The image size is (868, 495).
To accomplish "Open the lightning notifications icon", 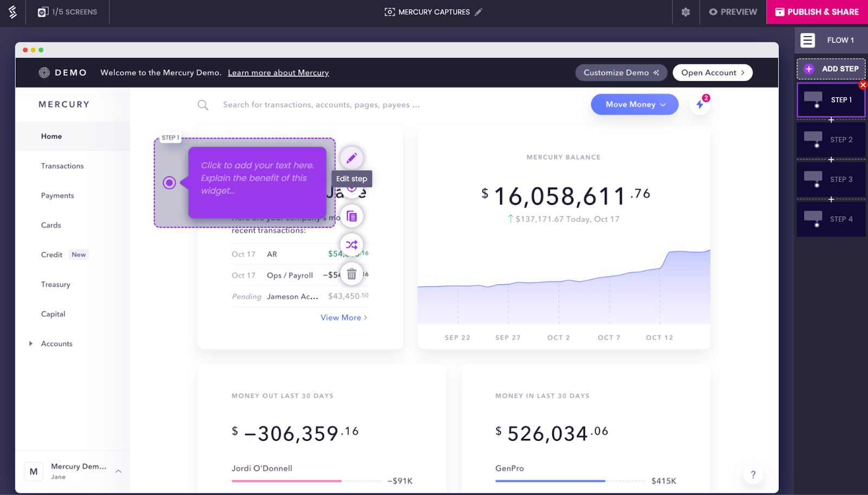I will pyautogui.click(x=700, y=104).
